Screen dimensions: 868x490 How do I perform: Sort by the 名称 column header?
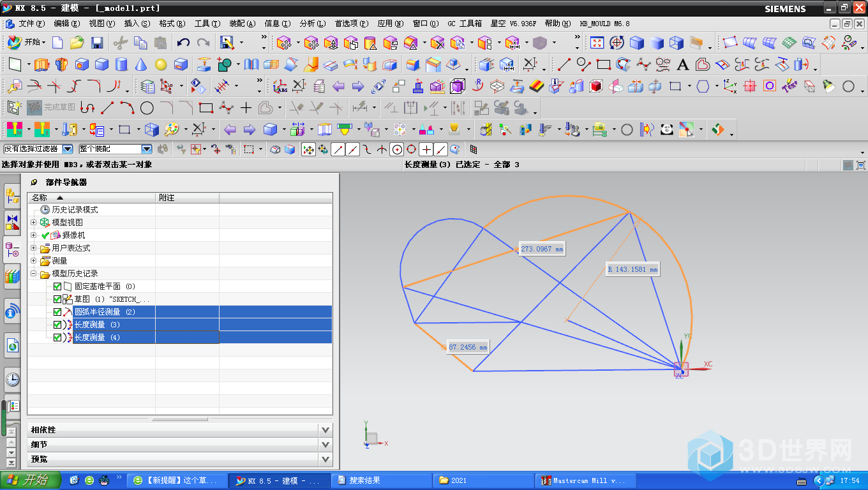pos(91,198)
